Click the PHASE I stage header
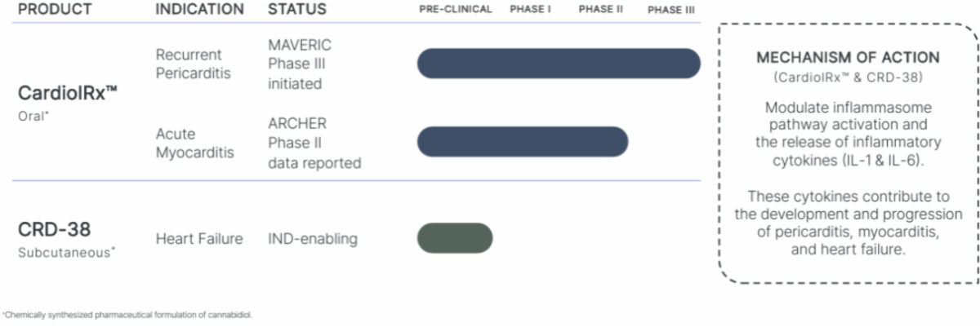The height and width of the screenshot is (327, 980). tap(532, 10)
